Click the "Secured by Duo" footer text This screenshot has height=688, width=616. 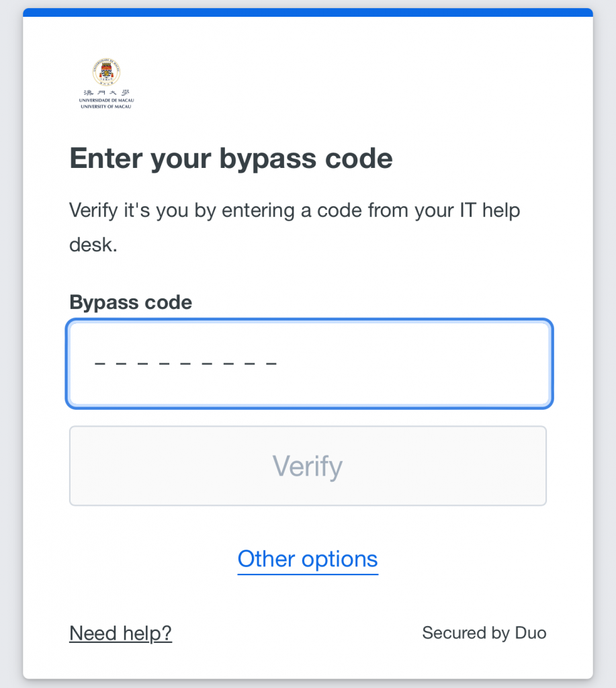click(484, 633)
